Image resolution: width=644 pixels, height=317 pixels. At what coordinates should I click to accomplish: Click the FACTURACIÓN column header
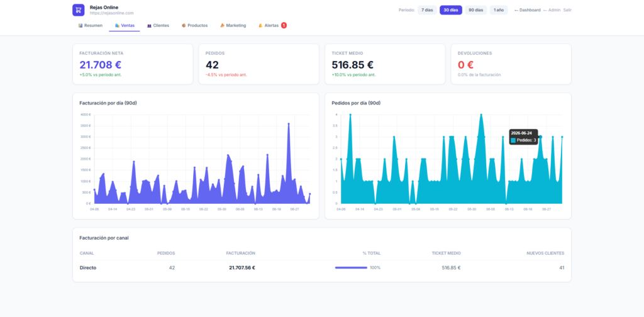coord(241,253)
